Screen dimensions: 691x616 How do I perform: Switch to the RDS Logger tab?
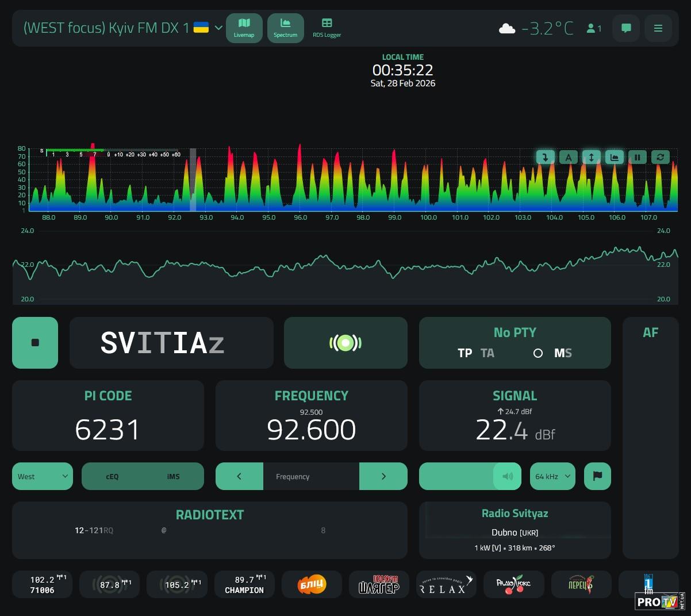[327, 28]
